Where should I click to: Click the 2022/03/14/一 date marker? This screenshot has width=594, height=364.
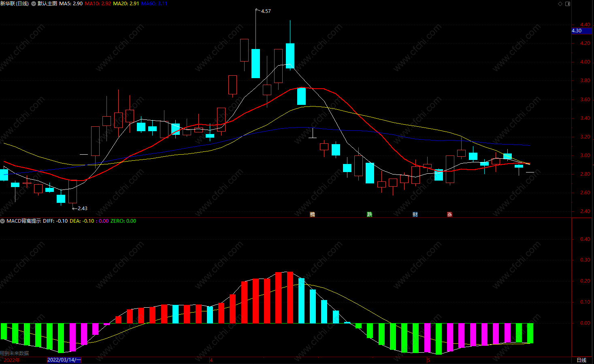coord(64,360)
